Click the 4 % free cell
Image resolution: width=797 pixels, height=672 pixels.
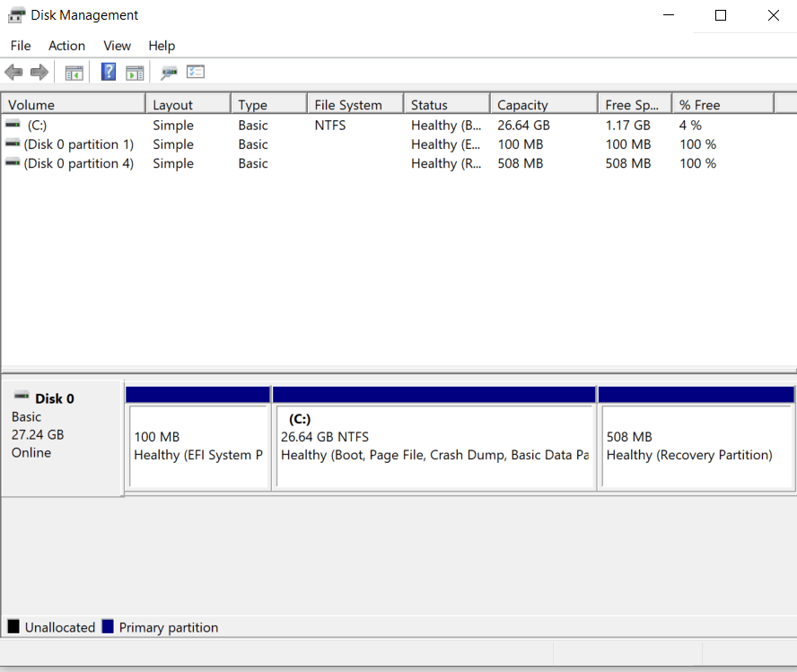(690, 125)
